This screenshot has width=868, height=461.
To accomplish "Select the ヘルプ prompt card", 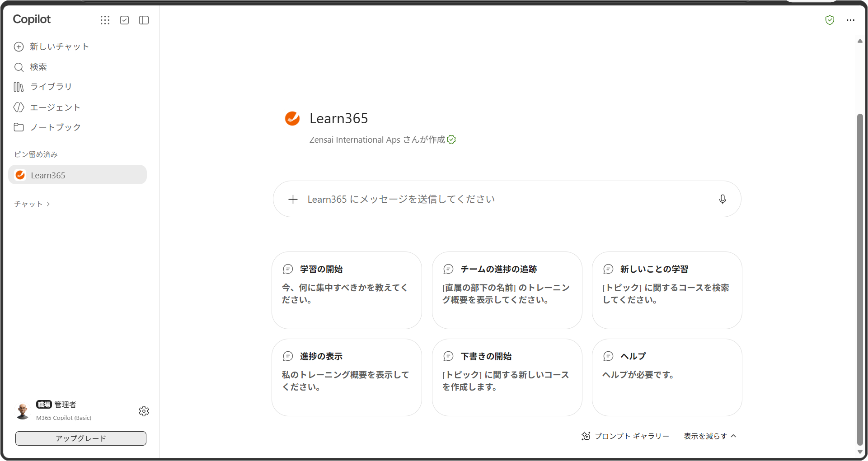I will pyautogui.click(x=667, y=377).
